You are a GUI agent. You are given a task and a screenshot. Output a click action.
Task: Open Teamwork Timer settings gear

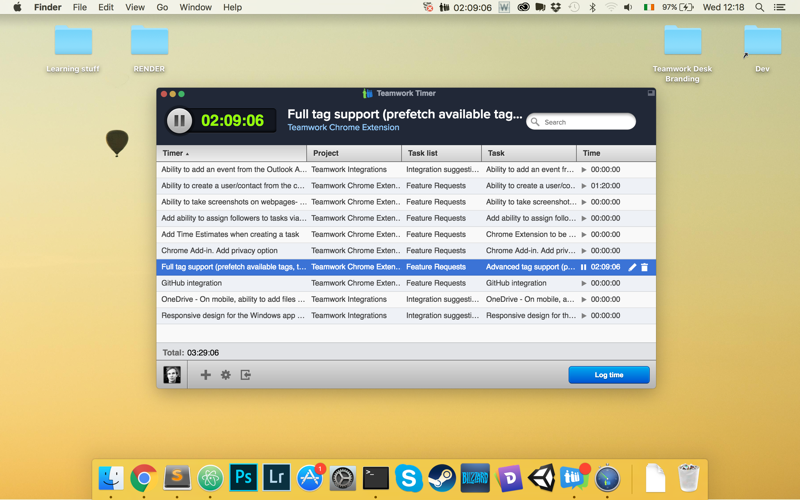pyautogui.click(x=226, y=375)
